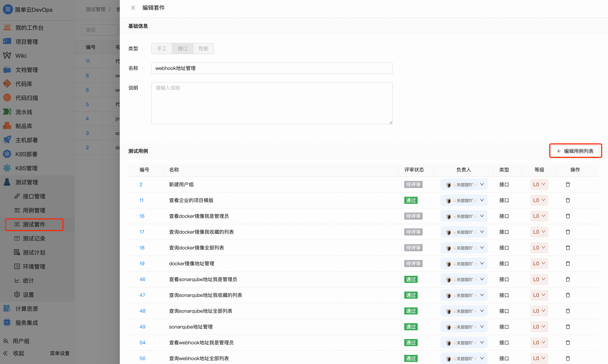Open 菜单设置 at the bottom
Viewport: 608px width, 364px height.
point(59,353)
